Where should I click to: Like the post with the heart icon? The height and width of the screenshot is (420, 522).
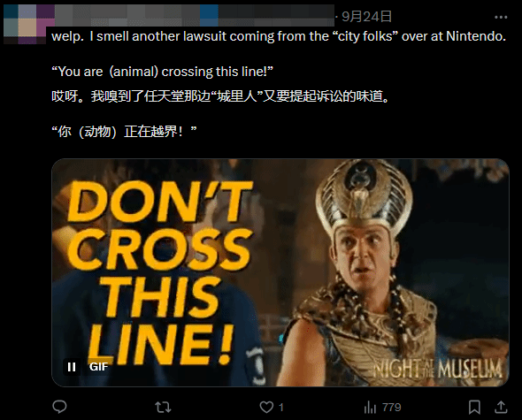pyautogui.click(x=266, y=407)
